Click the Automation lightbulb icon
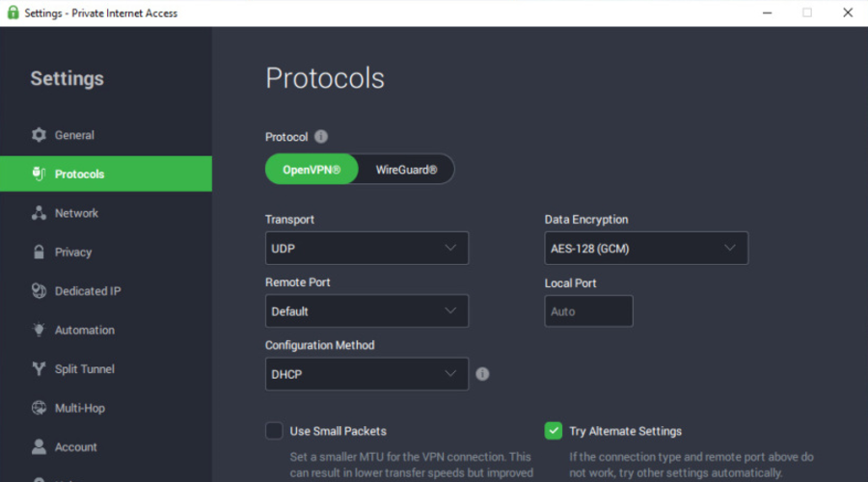The image size is (868, 482). pos(39,330)
